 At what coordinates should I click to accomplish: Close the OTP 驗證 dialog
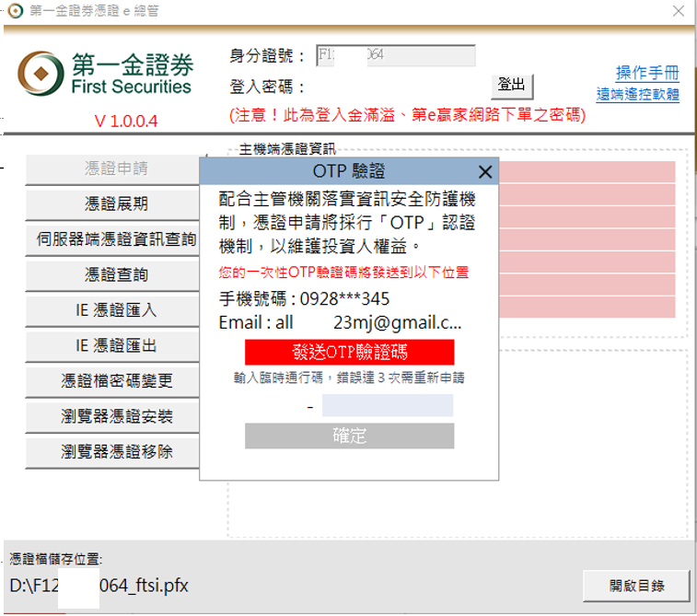[485, 172]
